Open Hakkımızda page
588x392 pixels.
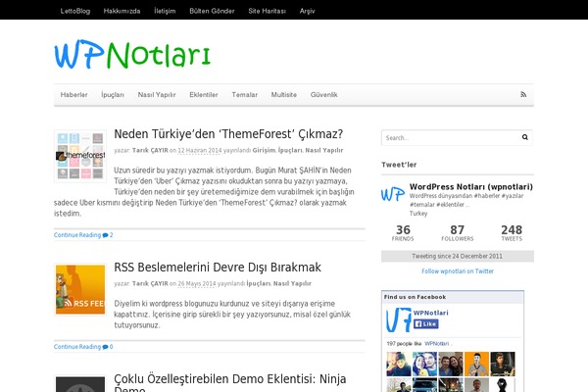122,11
